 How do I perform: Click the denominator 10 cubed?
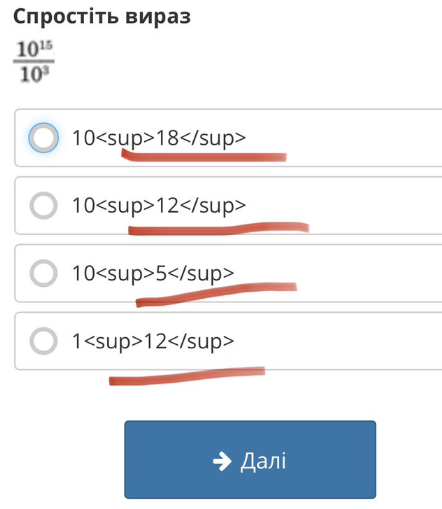point(34,74)
